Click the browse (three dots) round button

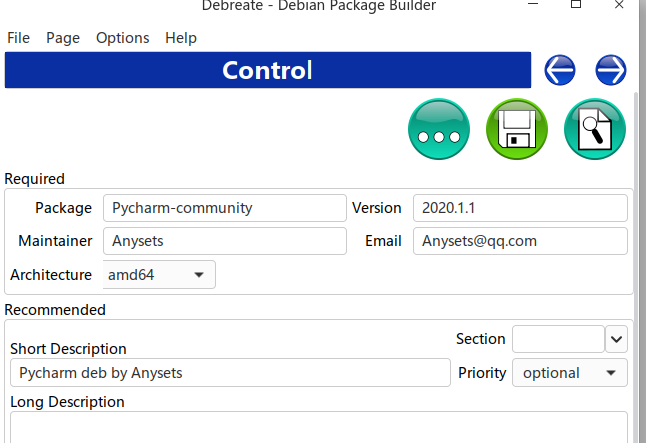click(439, 129)
